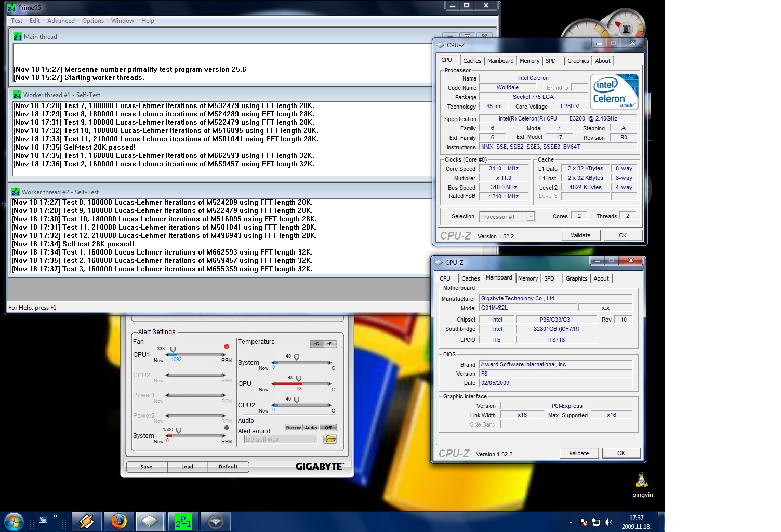Switch to Memory tab in upper CPU-Z

coord(530,61)
